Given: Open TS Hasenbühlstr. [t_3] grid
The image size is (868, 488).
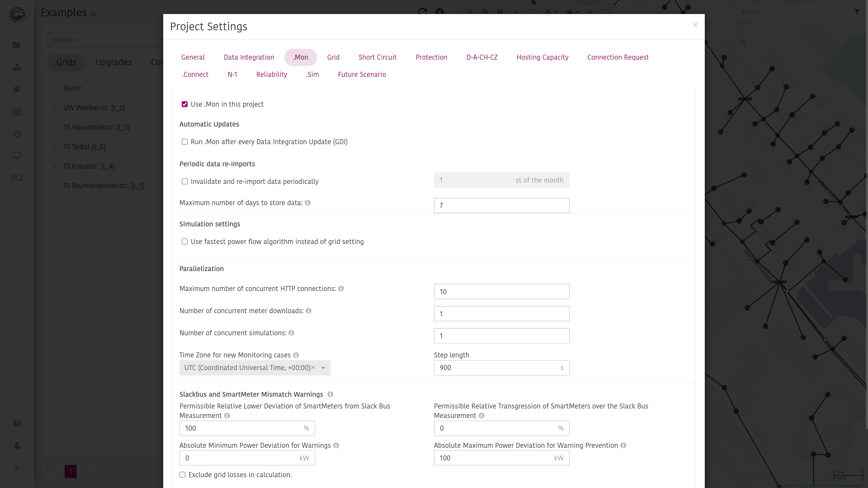Looking at the screenshot, I should click(x=96, y=127).
